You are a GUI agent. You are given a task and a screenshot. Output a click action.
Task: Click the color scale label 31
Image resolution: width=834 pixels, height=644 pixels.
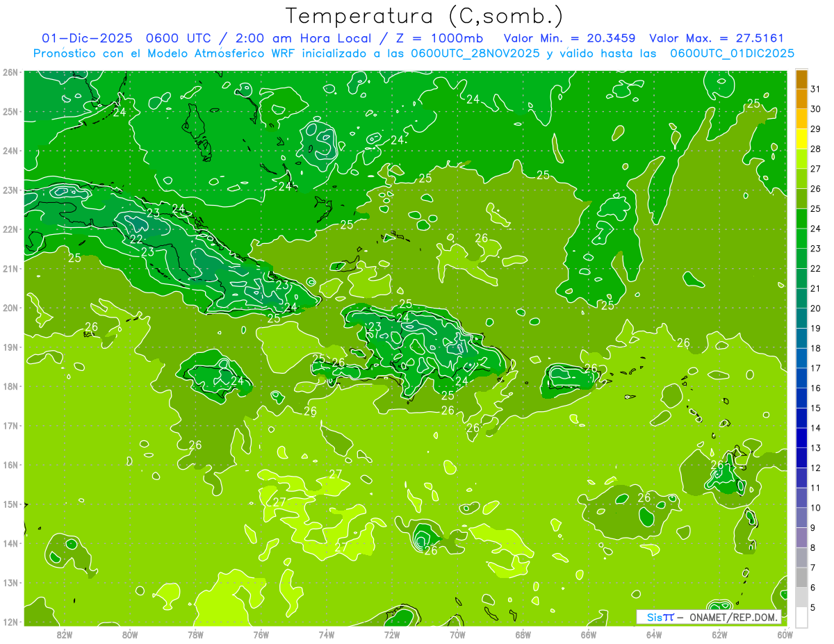[x=815, y=89]
